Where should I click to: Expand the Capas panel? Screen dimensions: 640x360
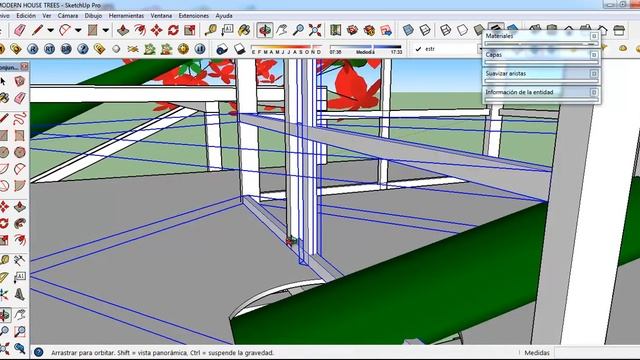[x=594, y=55]
